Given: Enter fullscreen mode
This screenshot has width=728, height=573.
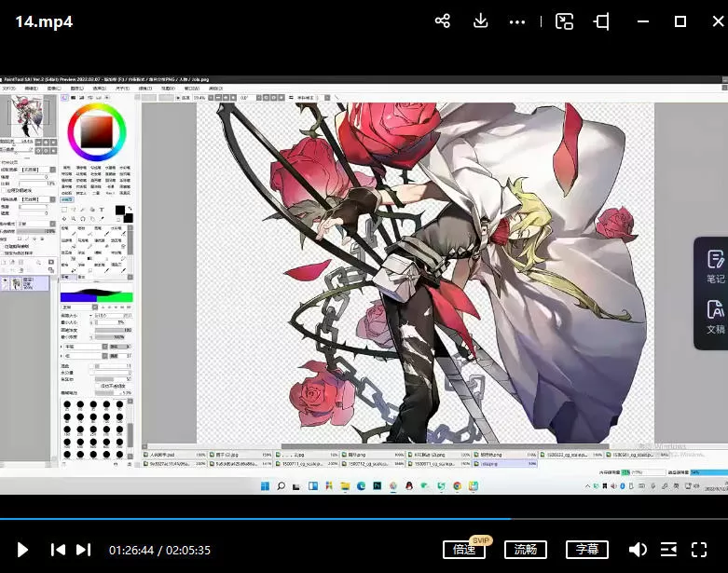Looking at the screenshot, I should click(699, 550).
